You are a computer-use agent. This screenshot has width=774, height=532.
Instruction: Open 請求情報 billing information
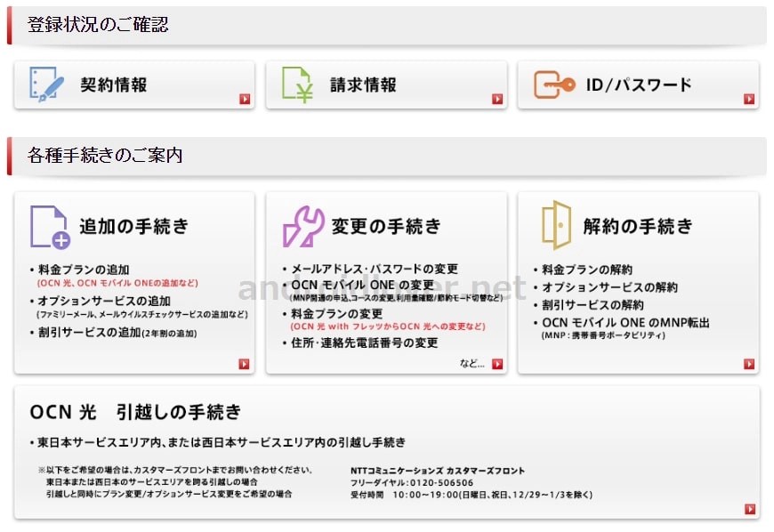coord(386,85)
